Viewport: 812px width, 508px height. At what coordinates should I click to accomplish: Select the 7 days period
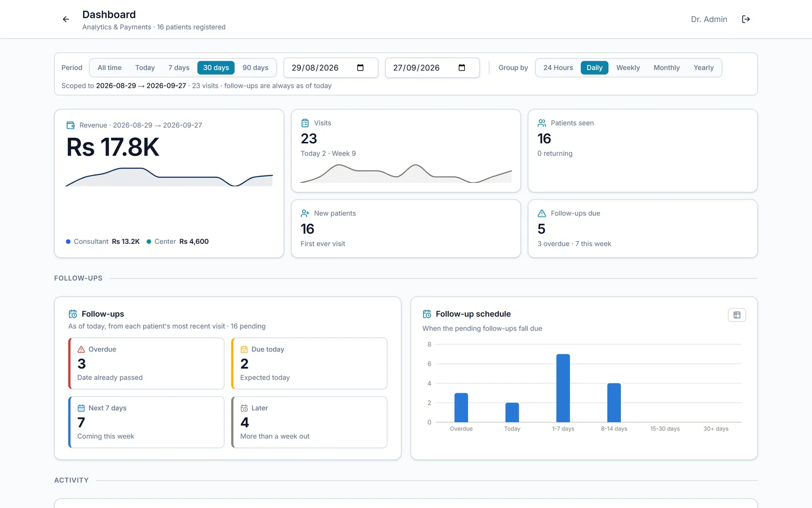point(179,68)
